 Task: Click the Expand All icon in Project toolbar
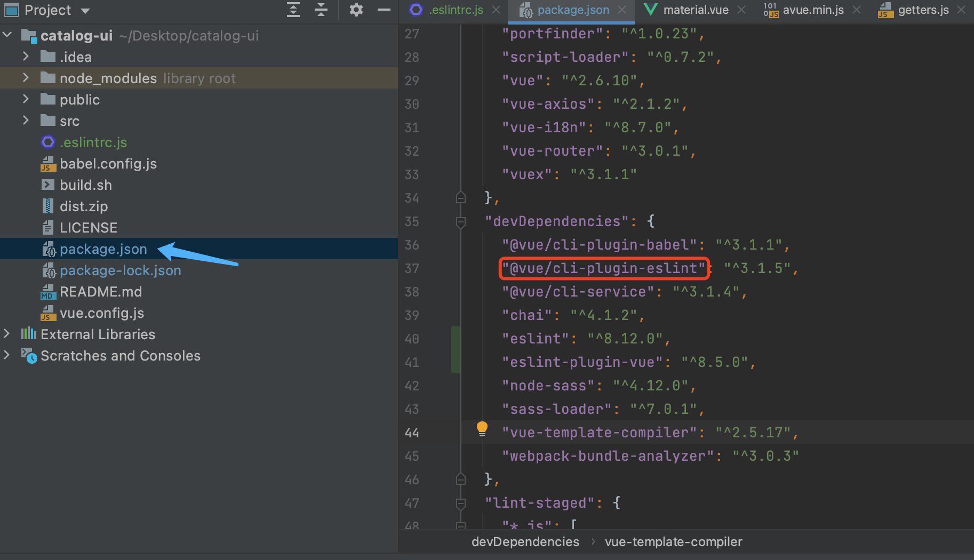tap(293, 10)
